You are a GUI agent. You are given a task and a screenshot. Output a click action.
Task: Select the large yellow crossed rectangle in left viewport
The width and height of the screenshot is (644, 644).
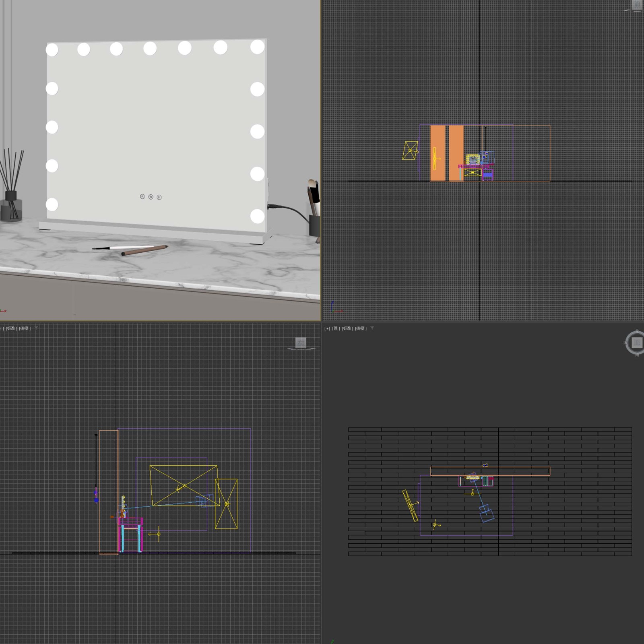[x=184, y=486]
